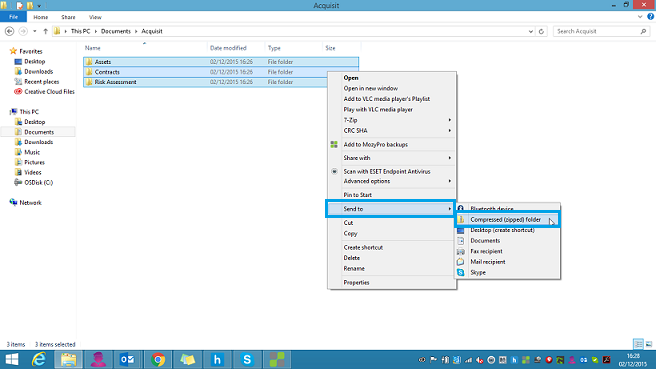Open the Share ribbon tab
This screenshot has height=369, width=656.
68,17
